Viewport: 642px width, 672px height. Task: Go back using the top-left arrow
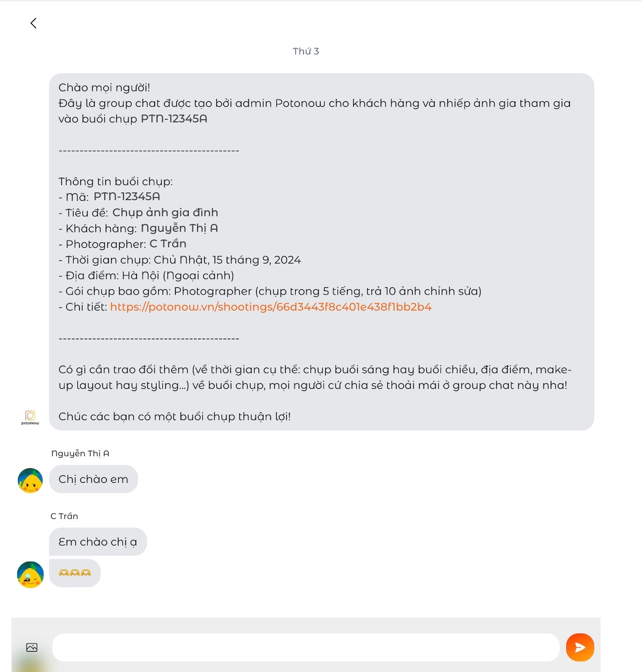pyautogui.click(x=33, y=23)
